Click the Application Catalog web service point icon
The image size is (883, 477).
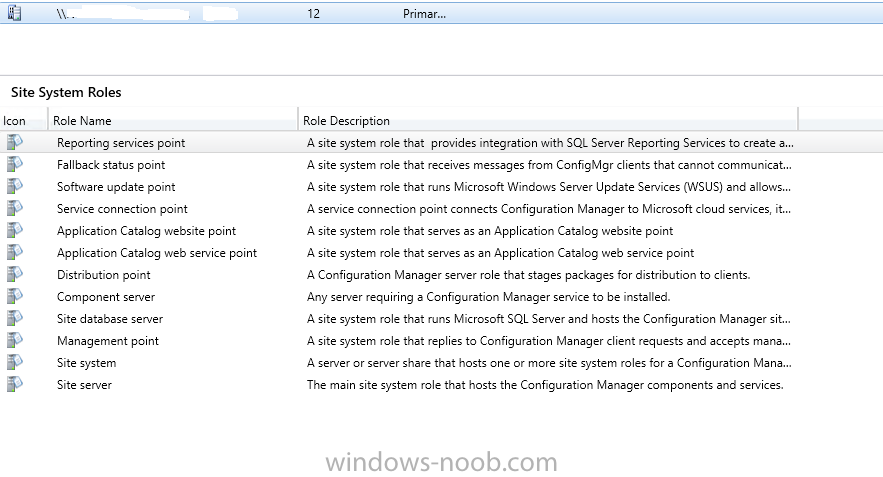point(15,252)
